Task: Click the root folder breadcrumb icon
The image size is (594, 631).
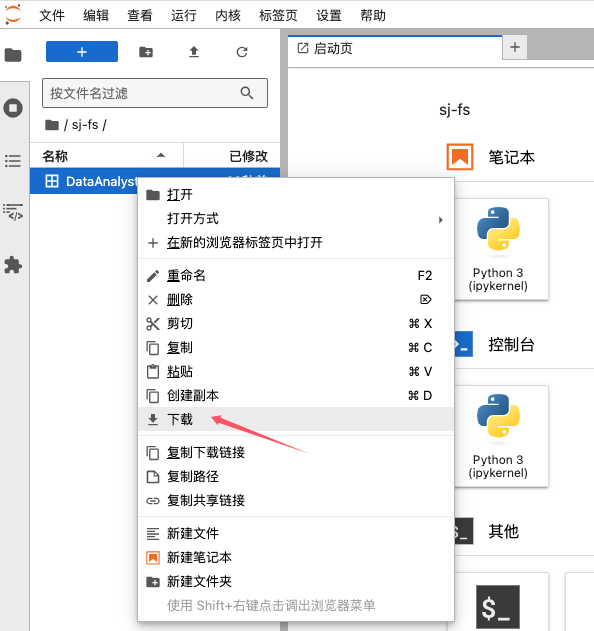Action: click(x=52, y=125)
